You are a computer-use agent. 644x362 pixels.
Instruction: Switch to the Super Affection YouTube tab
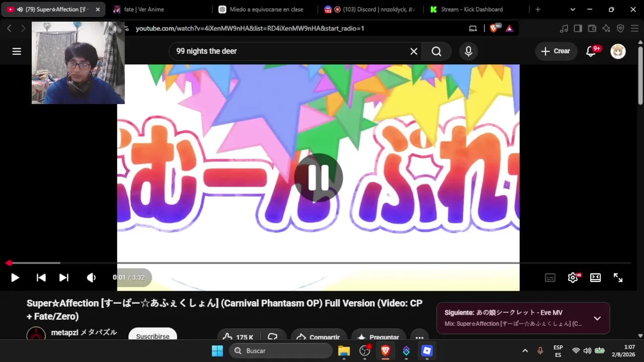pyautogui.click(x=52, y=10)
